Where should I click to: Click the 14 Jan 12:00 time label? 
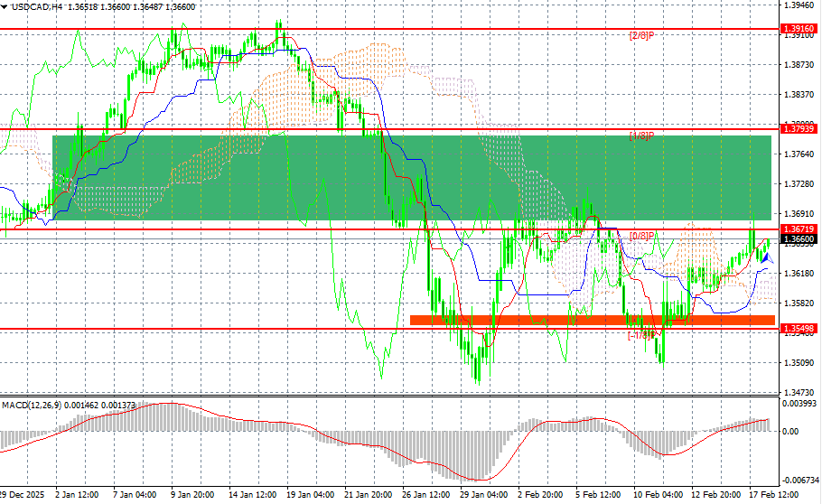(252, 495)
